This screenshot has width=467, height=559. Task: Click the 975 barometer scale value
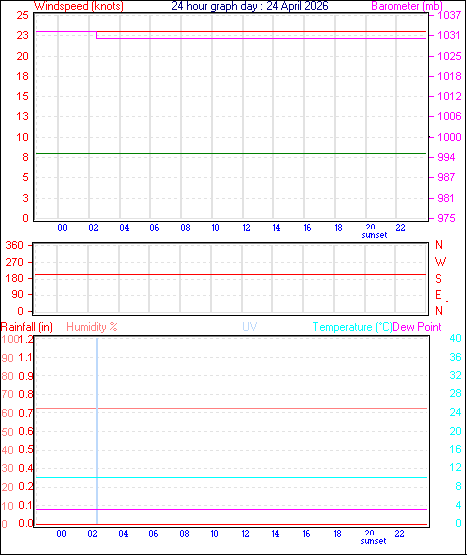click(x=446, y=218)
